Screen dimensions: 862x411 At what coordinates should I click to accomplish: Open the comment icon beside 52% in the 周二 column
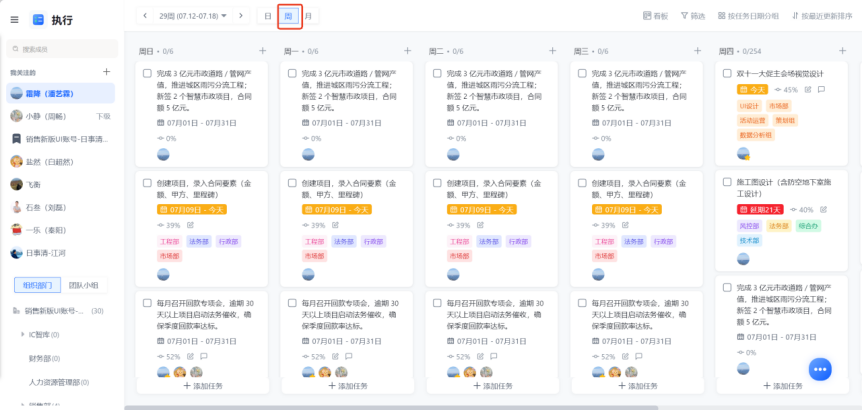coord(494,356)
